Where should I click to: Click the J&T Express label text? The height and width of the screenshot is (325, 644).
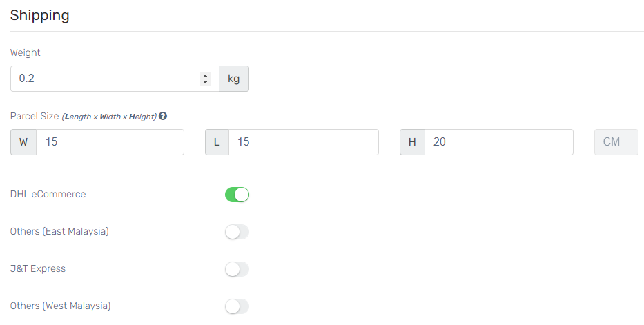[38, 269]
